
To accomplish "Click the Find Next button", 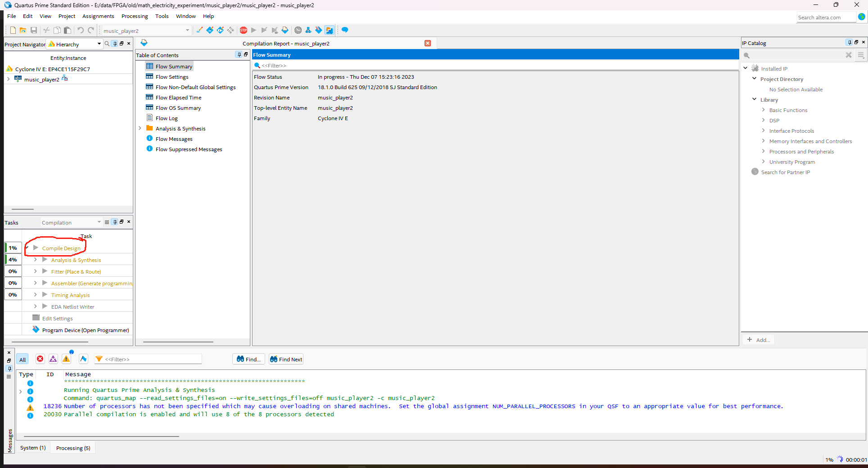I will click(x=286, y=359).
